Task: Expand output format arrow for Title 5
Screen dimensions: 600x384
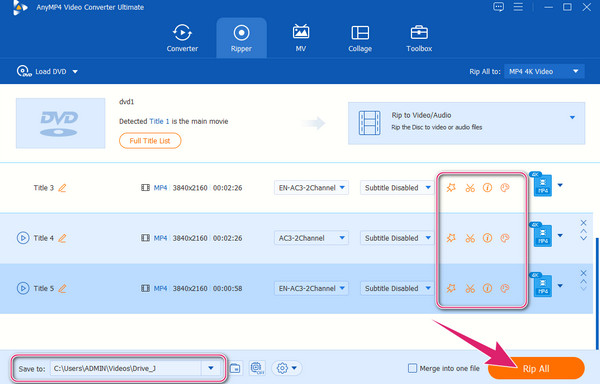Action: point(560,286)
